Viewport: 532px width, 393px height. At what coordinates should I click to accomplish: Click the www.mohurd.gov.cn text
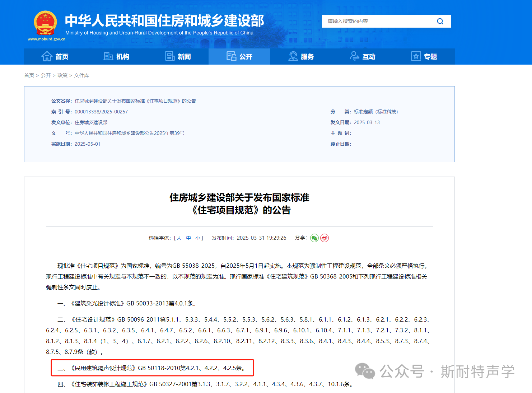click(47, 39)
